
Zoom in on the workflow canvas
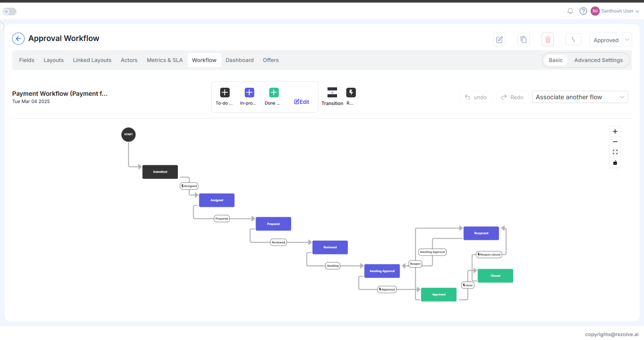coord(615,132)
